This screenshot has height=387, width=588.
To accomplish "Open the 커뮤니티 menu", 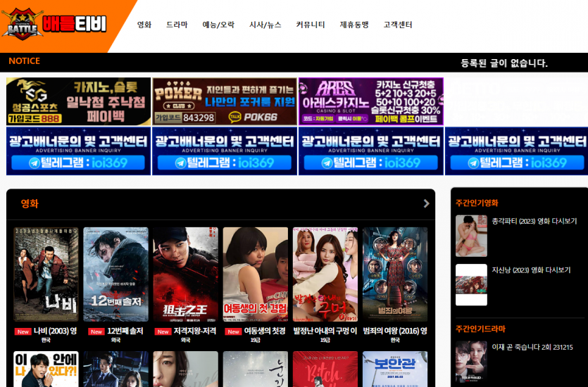I will click(x=310, y=25).
